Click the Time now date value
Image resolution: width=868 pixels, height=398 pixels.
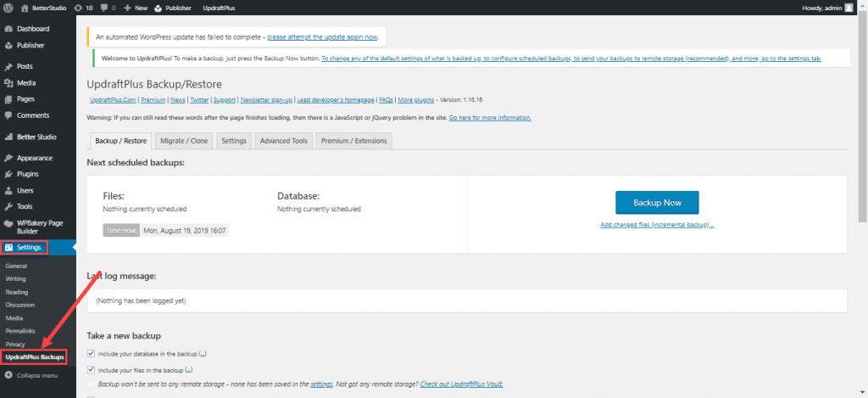click(x=185, y=230)
